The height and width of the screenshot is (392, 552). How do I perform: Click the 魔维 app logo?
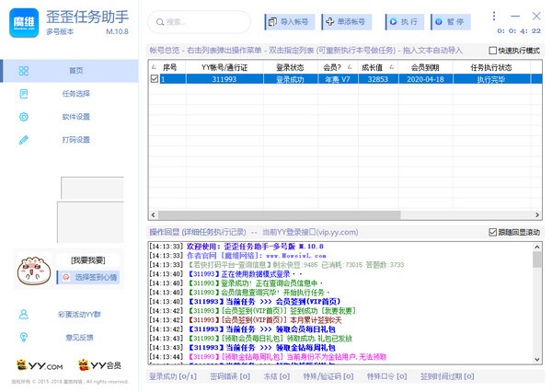24,22
